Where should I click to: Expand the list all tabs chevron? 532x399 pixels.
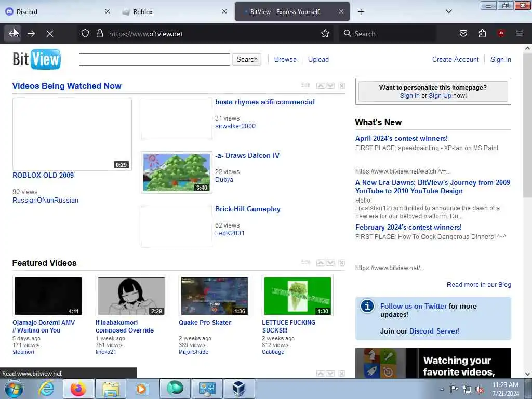[x=449, y=11]
